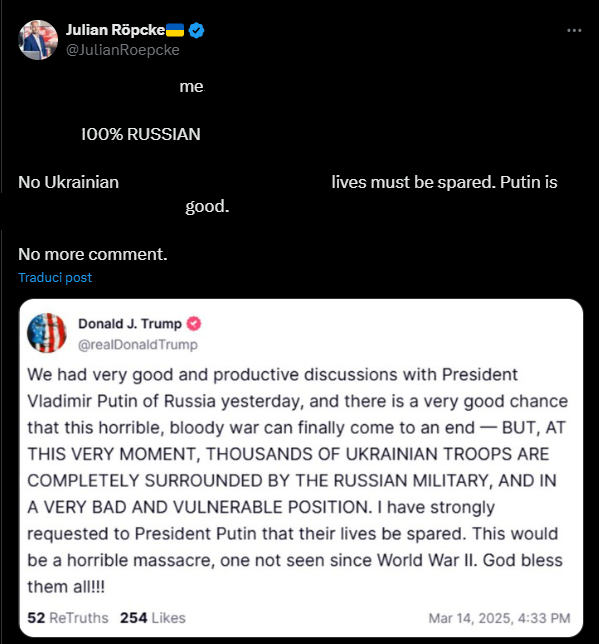The width and height of the screenshot is (599, 644).
Task: Open the @JulianRoepcke handle link
Action: click(122, 50)
